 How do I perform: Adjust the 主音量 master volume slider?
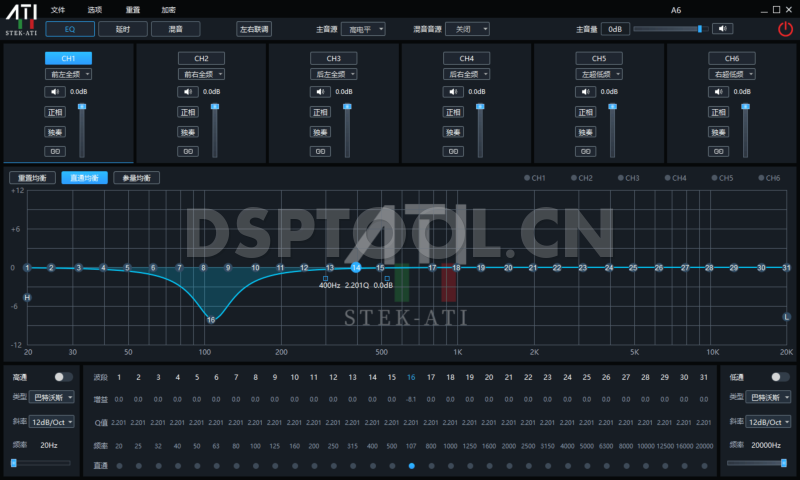click(670, 29)
